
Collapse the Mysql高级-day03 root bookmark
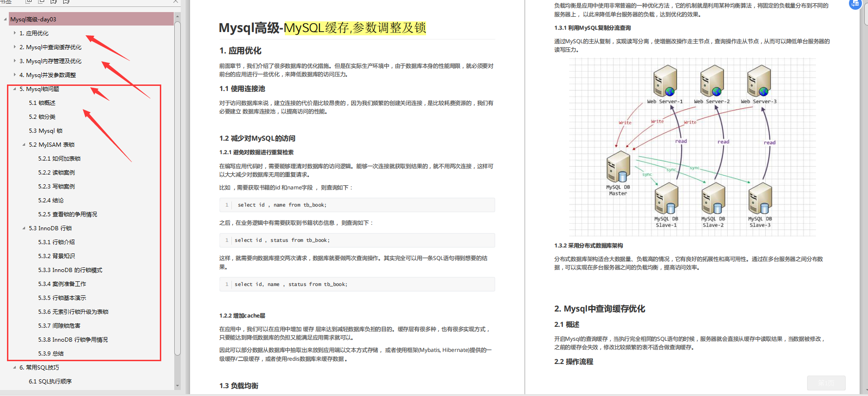(5, 19)
